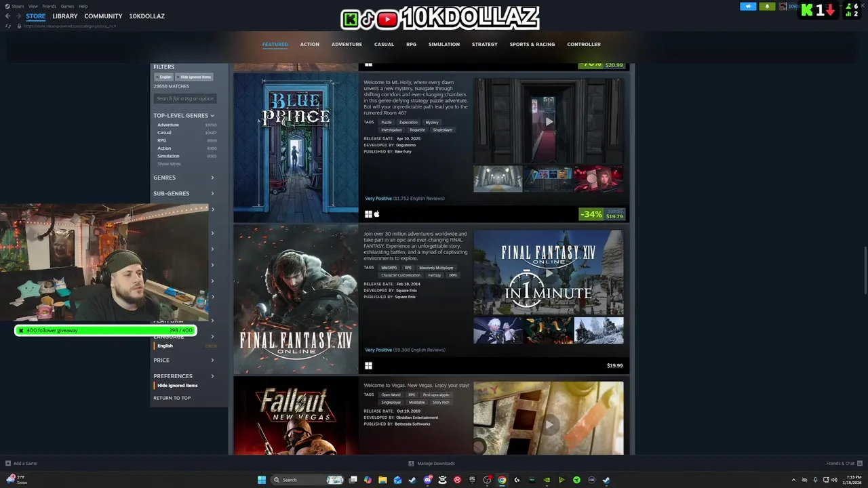Expand the Genres filter section
Viewport: 868px width, 488px height.
point(184,178)
